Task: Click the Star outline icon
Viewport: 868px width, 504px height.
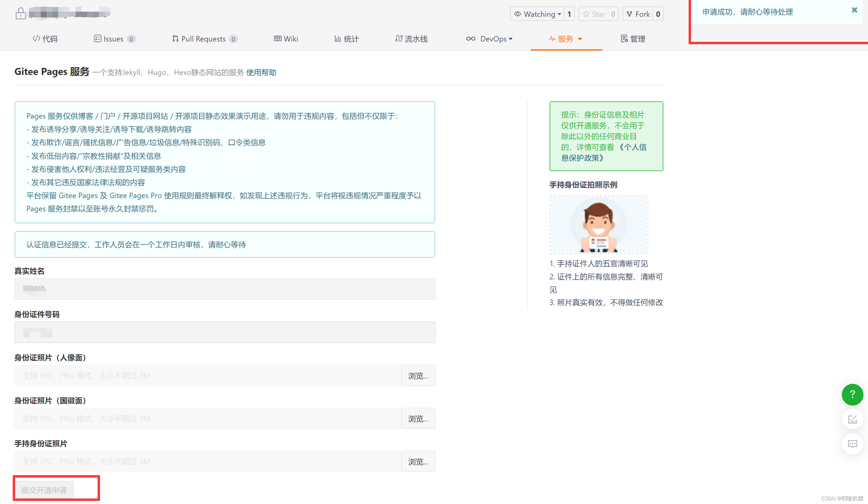Action: 586,14
